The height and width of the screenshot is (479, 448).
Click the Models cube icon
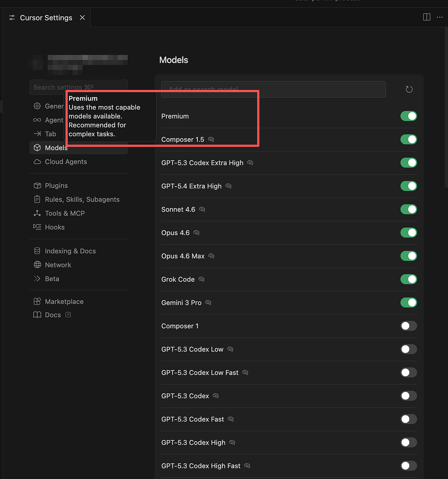coord(37,147)
